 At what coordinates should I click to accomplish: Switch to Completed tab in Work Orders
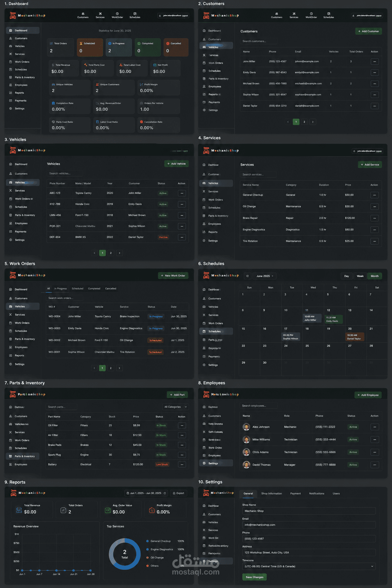click(94, 289)
